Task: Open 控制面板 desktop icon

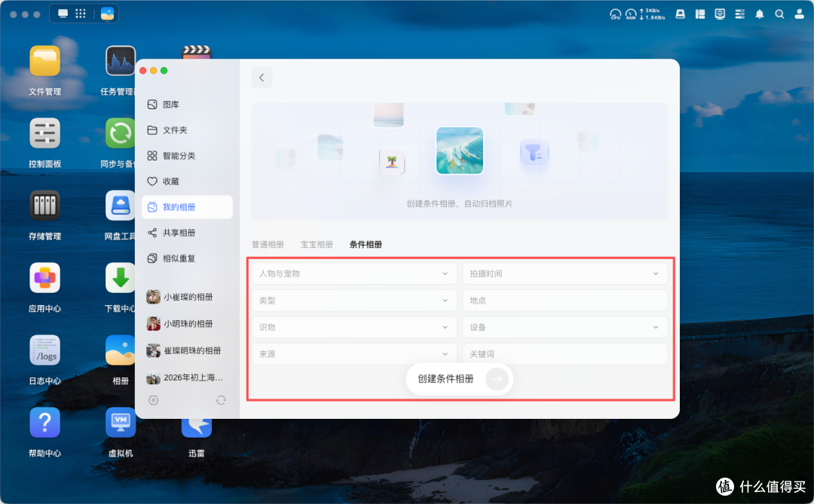Action: point(44,133)
